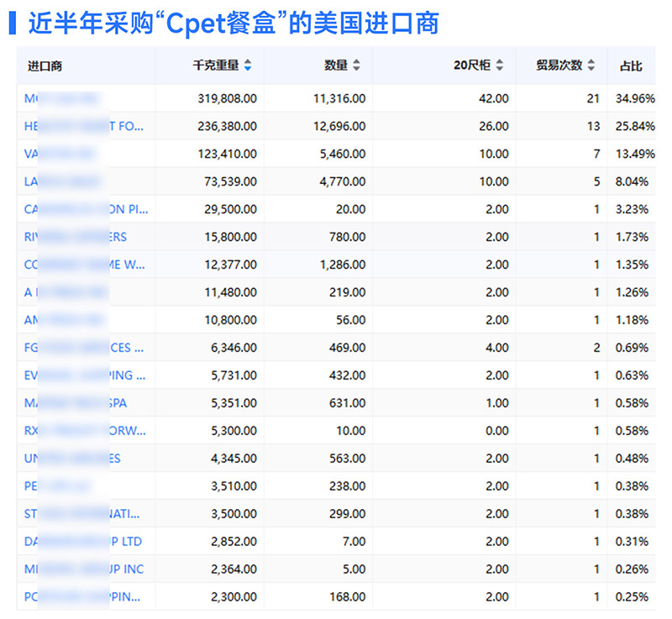The width and height of the screenshot is (672, 619).
Task: Sort by 贸易次数 column arrows
Action: point(591,66)
